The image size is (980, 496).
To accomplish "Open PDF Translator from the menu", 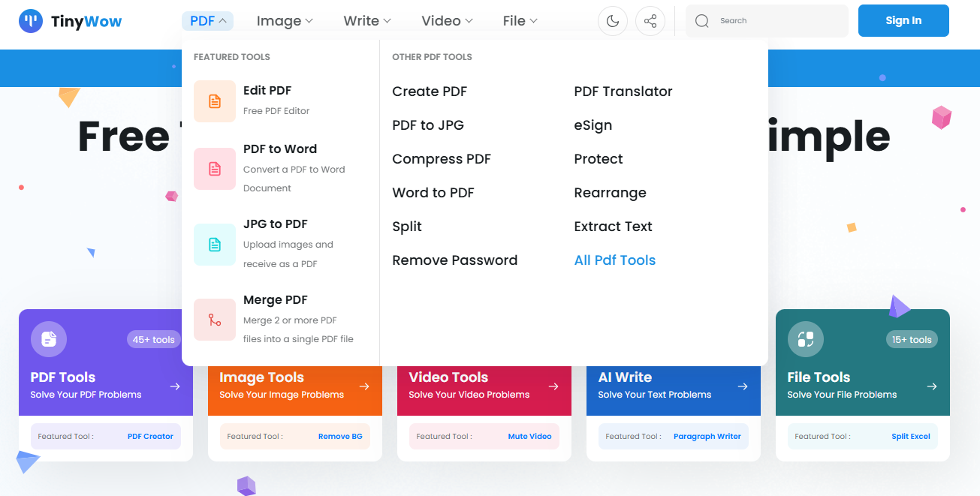I will [x=623, y=92].
